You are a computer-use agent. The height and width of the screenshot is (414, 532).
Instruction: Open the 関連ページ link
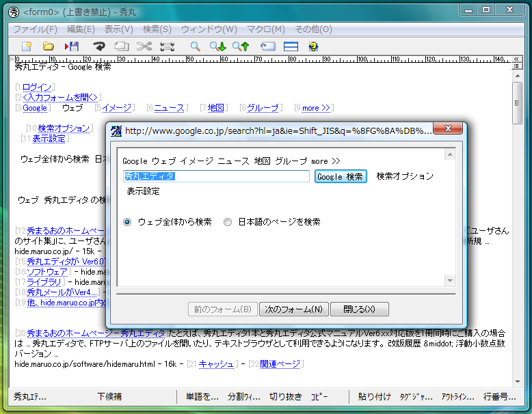tap(280, 364)
